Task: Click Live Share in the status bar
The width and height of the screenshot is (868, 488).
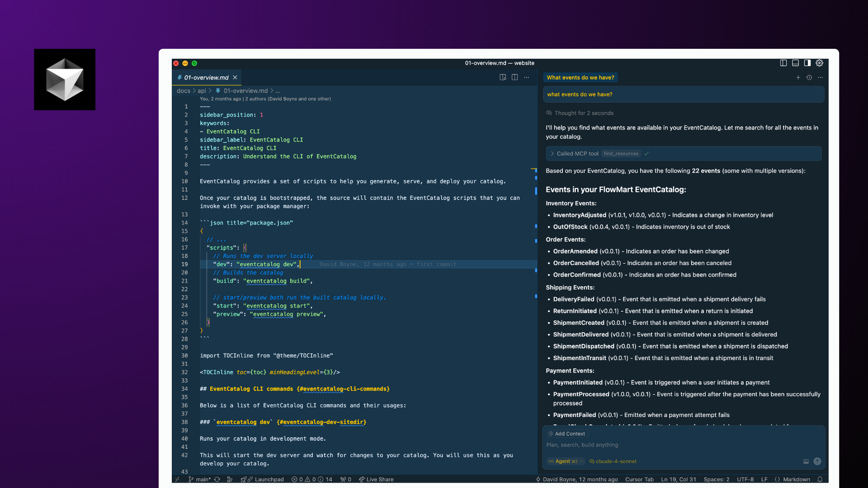Action: coord(376,479)
